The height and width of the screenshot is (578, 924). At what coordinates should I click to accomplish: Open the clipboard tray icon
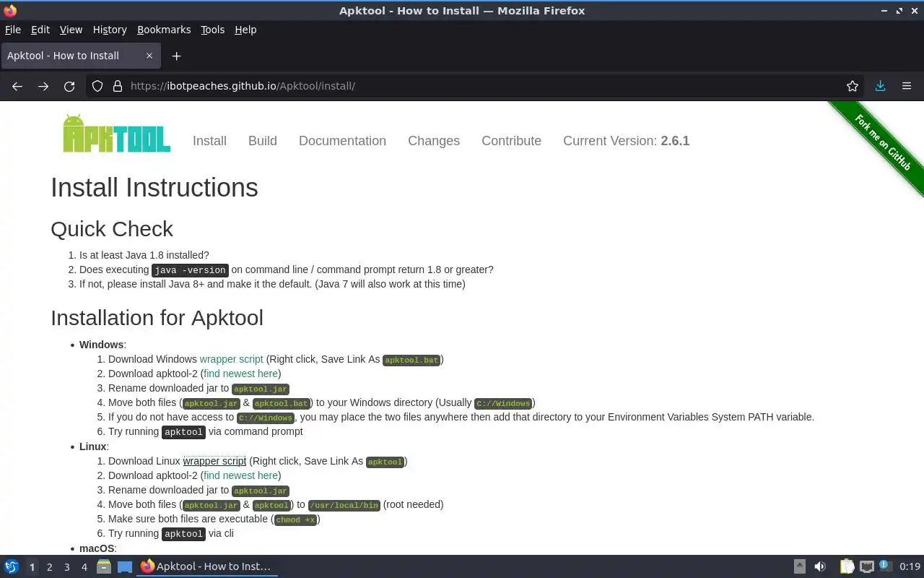pyautogui.click(x=847, y=566)
